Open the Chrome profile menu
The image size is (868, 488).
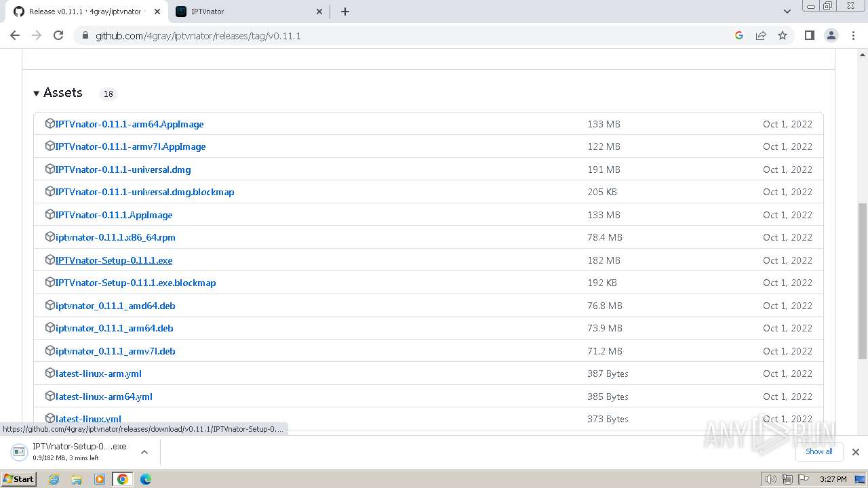coord(831,35)
